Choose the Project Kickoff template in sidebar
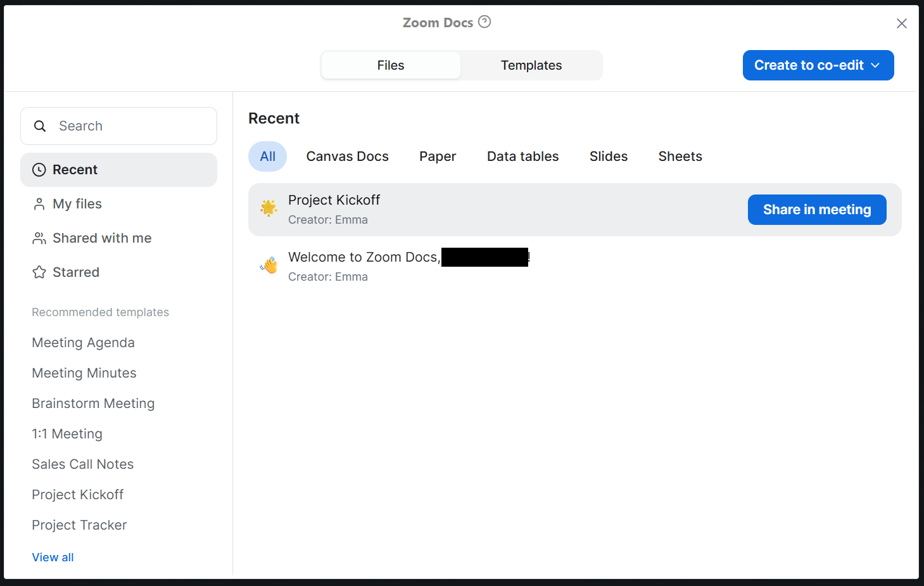 click(78, 495)
